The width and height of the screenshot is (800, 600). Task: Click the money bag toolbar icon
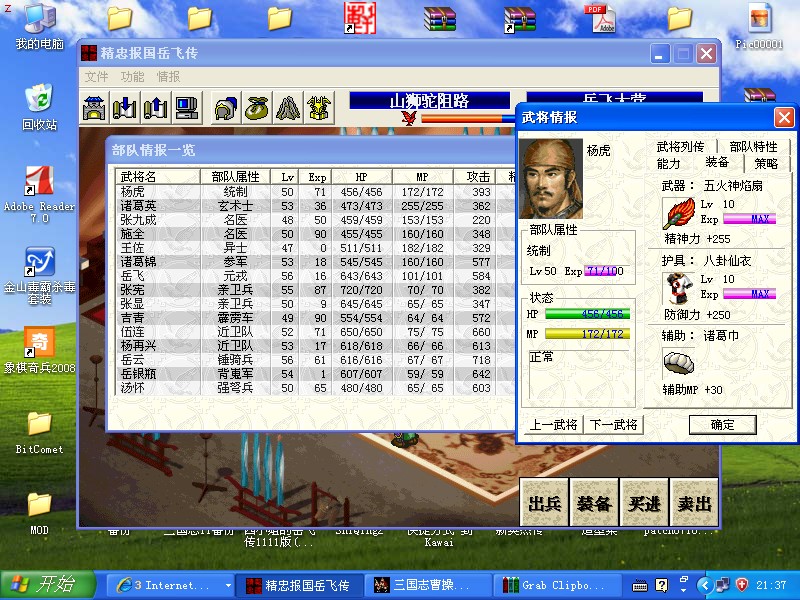click(x=257, y=107)
